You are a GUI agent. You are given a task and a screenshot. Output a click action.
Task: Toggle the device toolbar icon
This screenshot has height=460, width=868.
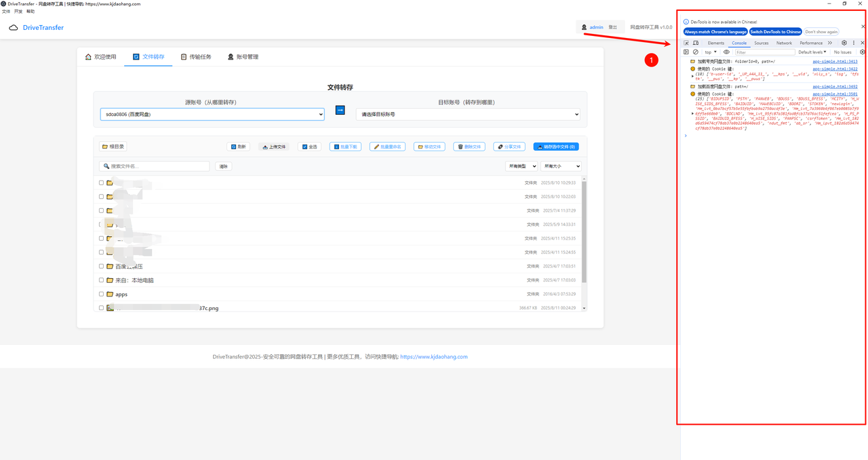pyautogui.click(x=695, y=43)
